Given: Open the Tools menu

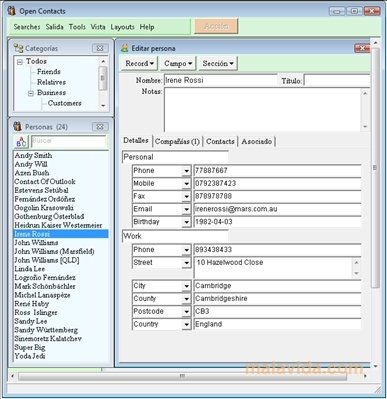Looking at the screenshot, I should [x=77, y=27].
